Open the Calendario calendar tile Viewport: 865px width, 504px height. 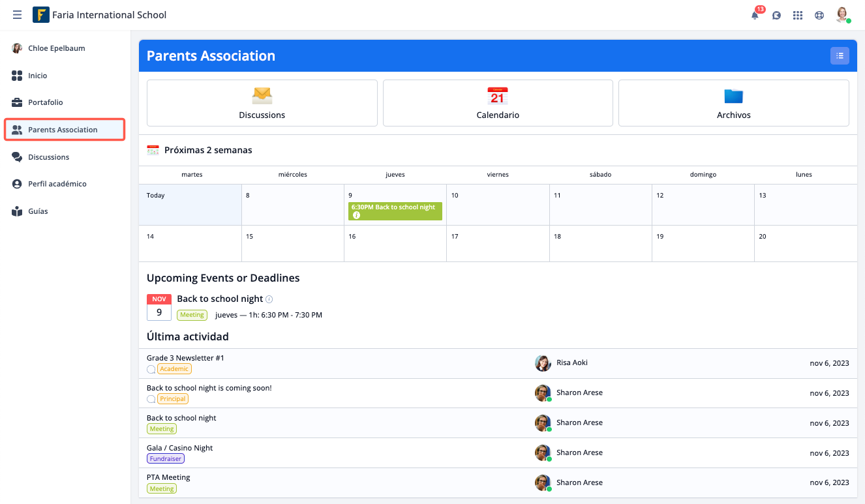[497, 103]
